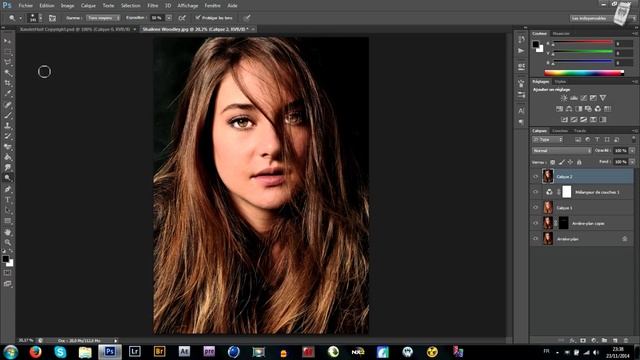Open the layer blend mode Normal dropdown
The height and width of the screenshot is (360, 640).
562,151
